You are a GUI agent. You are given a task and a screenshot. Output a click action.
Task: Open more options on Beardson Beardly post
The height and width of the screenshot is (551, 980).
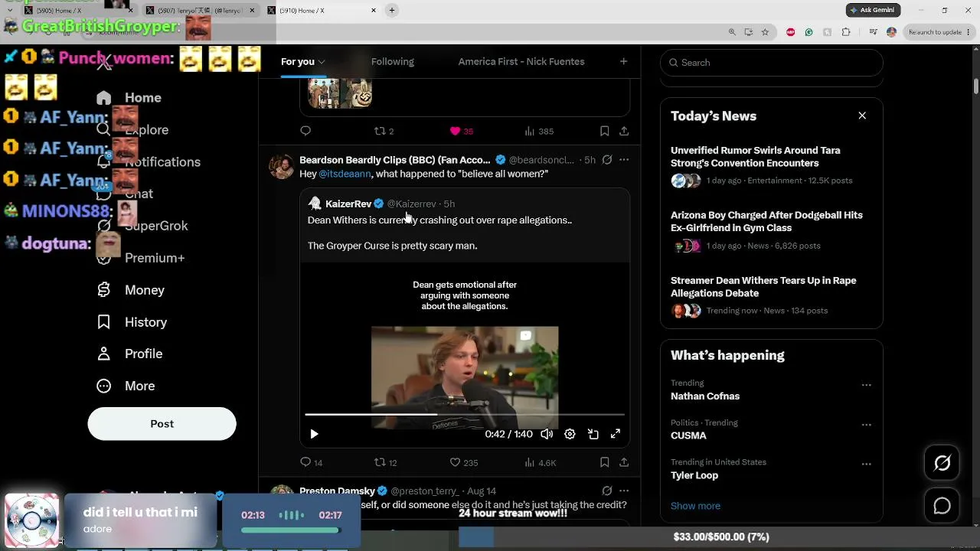[624, 160]
